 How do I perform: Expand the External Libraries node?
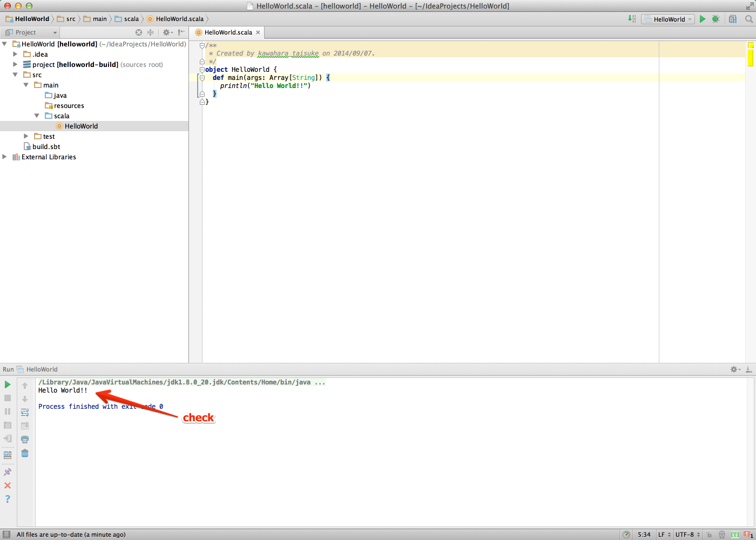point(4,157)
